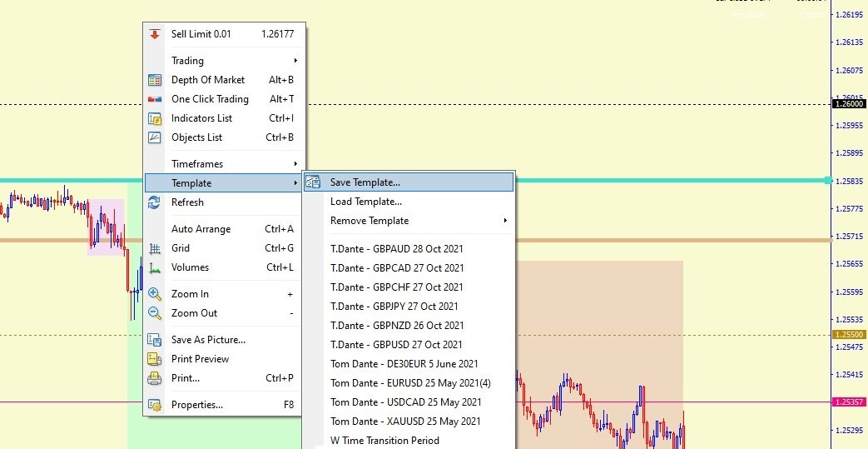Load T.Dante - GBPCAD 27 Oct 2021 template
868x449 pixels.
409,268
